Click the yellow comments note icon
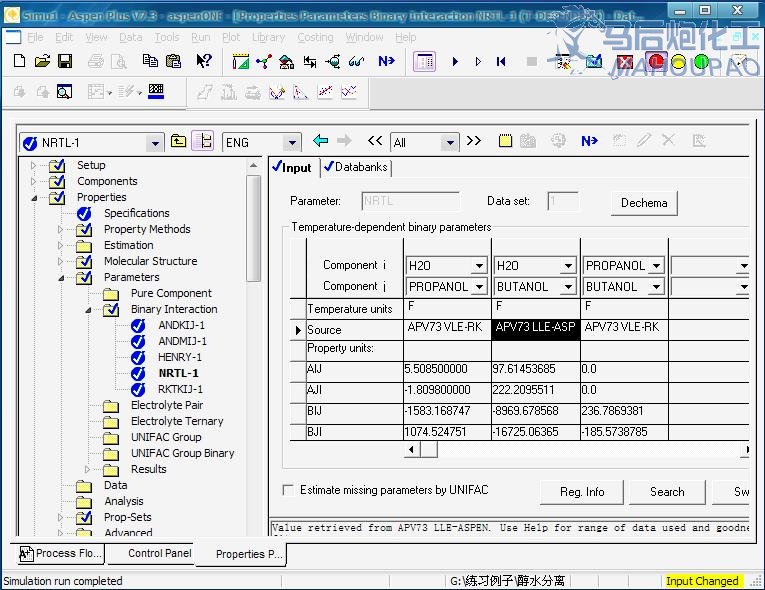 point(505,141)
